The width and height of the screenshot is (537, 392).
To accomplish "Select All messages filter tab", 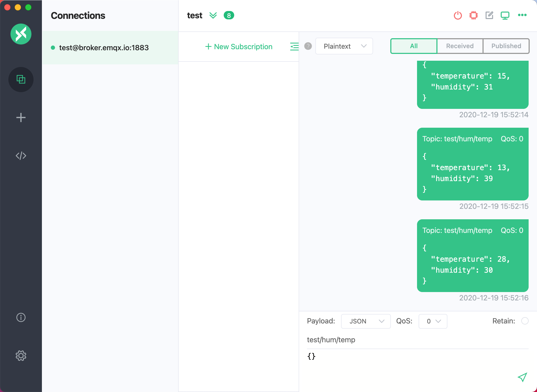I will (x=414, y=46).
